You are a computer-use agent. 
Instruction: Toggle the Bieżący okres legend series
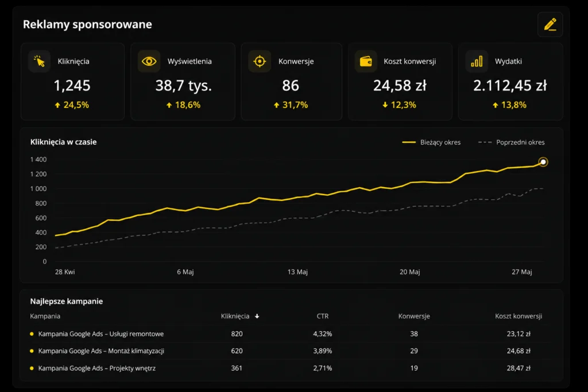coord(431,142)
